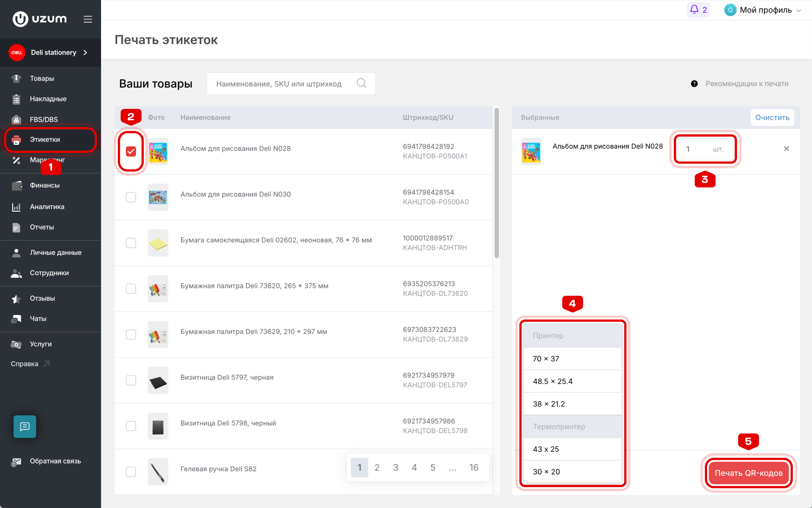Choose thermal label size 30 × 20
This screenshot has width=812, height=508.
[x=572, y=472]
